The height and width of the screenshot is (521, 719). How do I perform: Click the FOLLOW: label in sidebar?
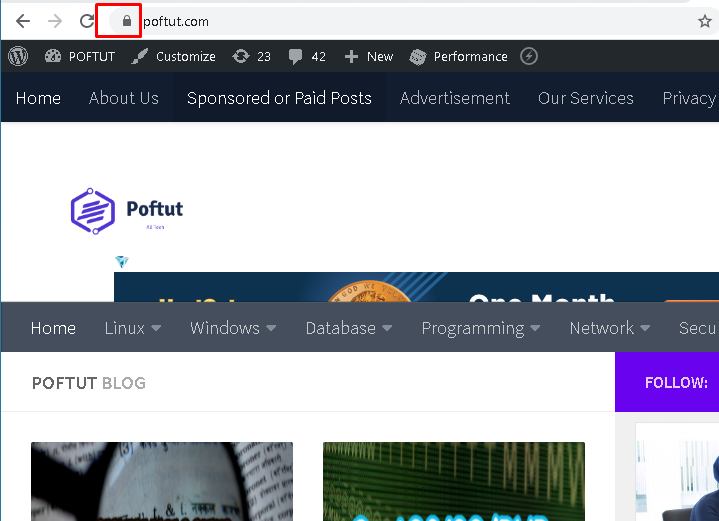676,382
